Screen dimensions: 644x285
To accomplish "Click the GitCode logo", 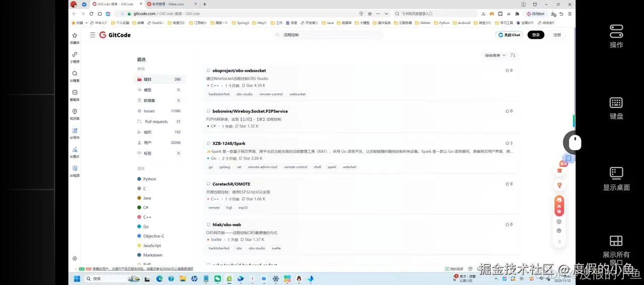I will point(115,35).
